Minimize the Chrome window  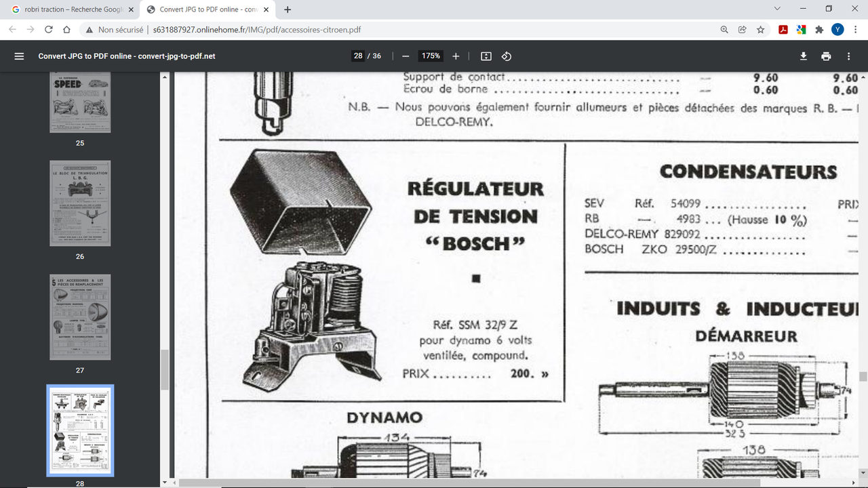tap(804, 9)
